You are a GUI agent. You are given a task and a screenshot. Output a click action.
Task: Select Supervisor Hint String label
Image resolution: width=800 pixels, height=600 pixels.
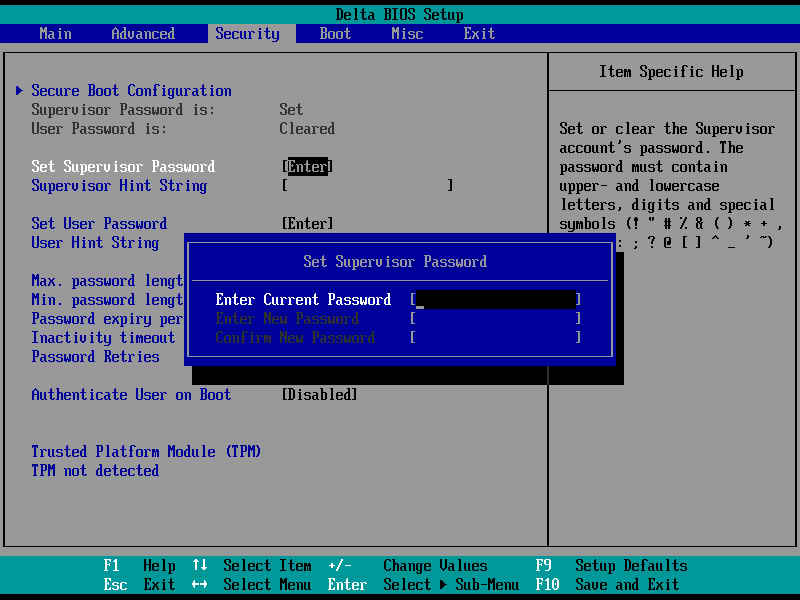[119, 186]
